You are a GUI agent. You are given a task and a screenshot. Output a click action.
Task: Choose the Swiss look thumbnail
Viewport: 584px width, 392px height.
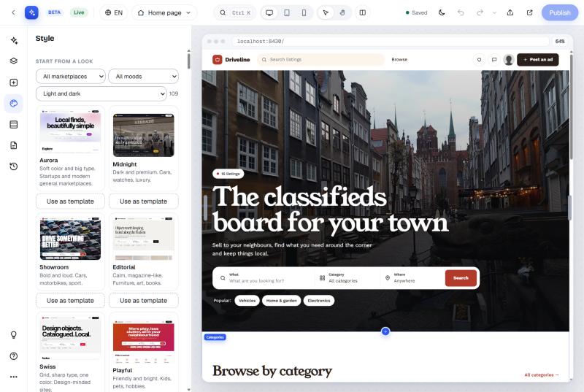click(x=70, y=338)
